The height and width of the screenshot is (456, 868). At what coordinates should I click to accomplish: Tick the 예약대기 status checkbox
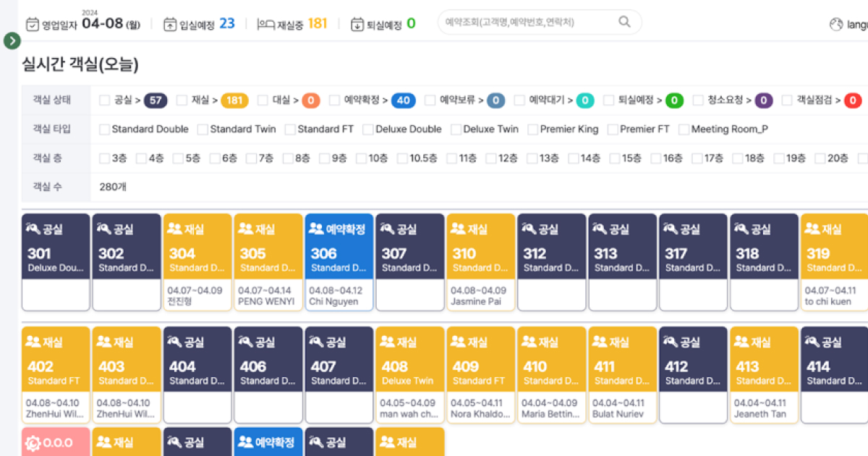coord(519,101)
